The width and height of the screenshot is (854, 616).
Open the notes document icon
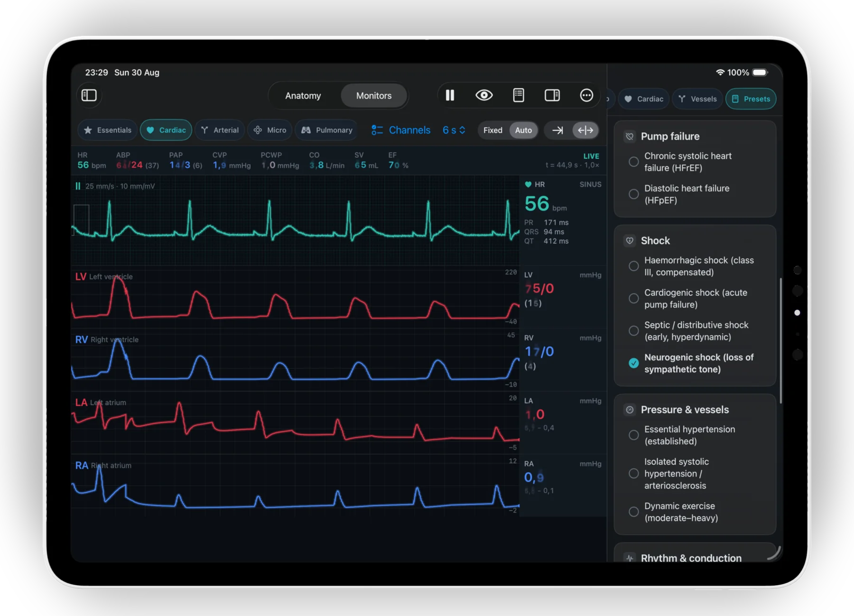[519, 95]
